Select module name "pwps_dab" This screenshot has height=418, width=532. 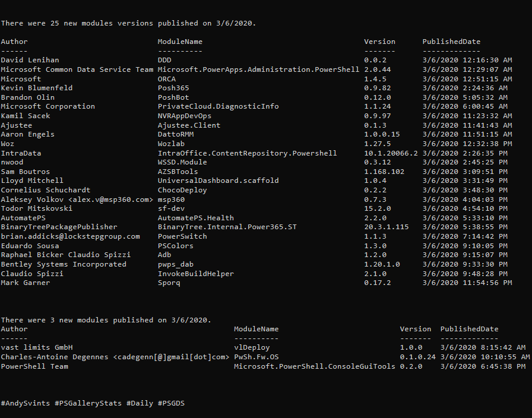[x=176, y=264]
